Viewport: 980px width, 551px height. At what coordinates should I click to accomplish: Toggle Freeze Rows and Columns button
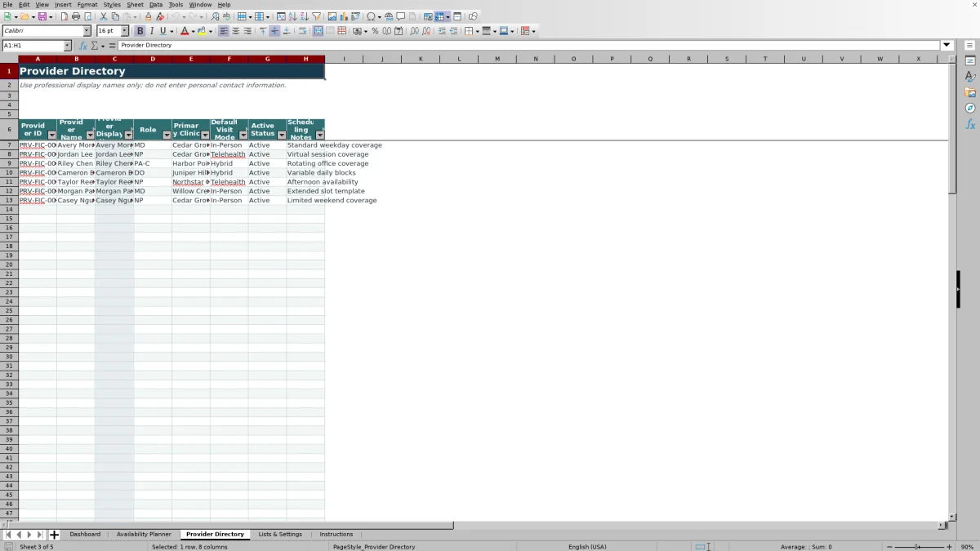(439, 16)
